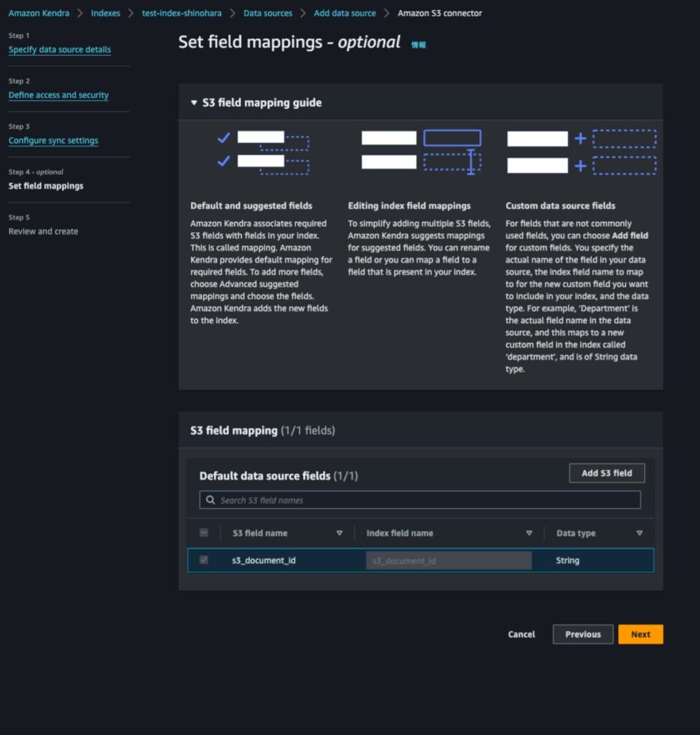This screenshot has width=700, height=735.
Task: Click the search magnifier icon in S3 field search
Action: coord(210,500)
